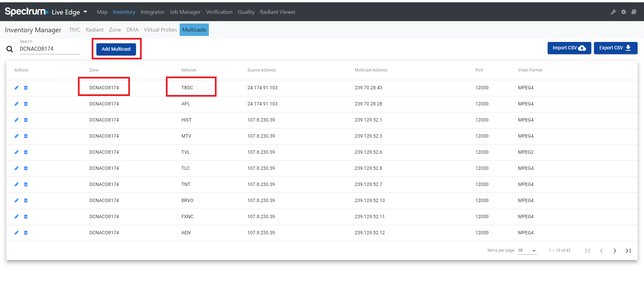The height and width of the screenshot is (293, 644).
Task: Sort by Source Address column header
Action: click(x=262, y=70)
